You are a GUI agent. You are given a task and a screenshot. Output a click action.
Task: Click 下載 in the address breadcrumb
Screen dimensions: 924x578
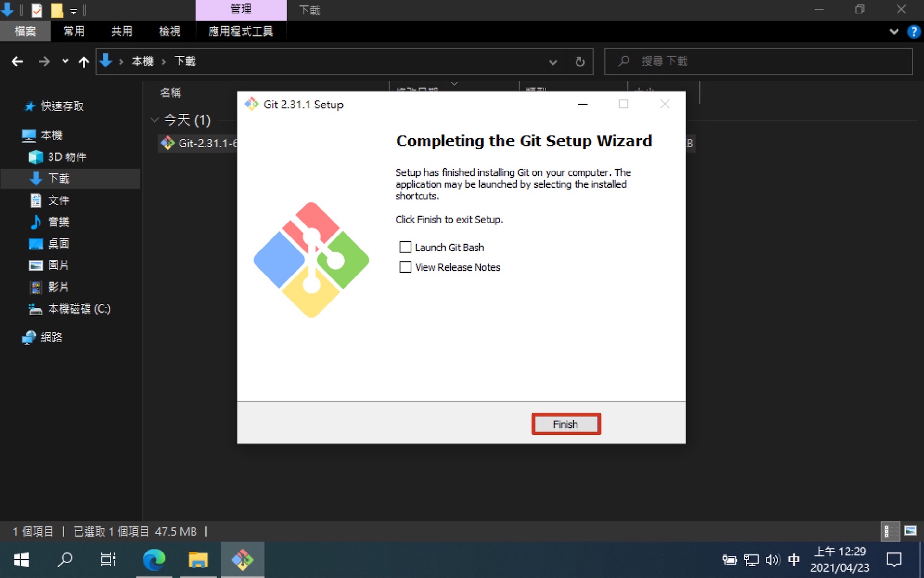pos(185,61)
